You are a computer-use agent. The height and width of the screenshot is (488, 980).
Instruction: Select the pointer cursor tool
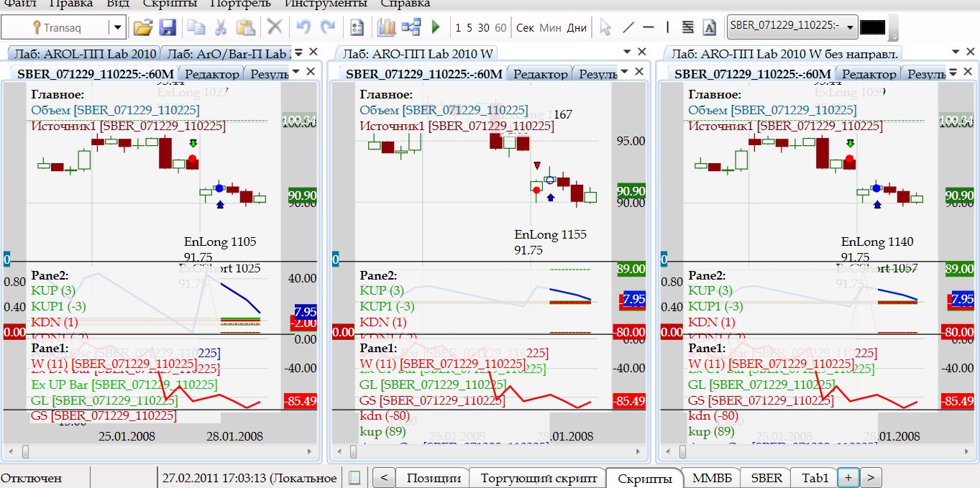click(605, 28)
